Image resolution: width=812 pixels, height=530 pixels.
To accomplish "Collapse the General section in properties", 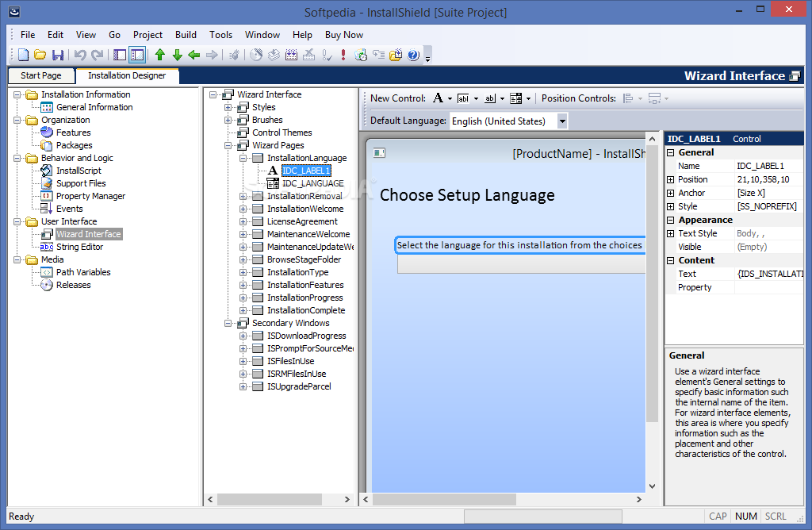I will click(x=671, y=152).
